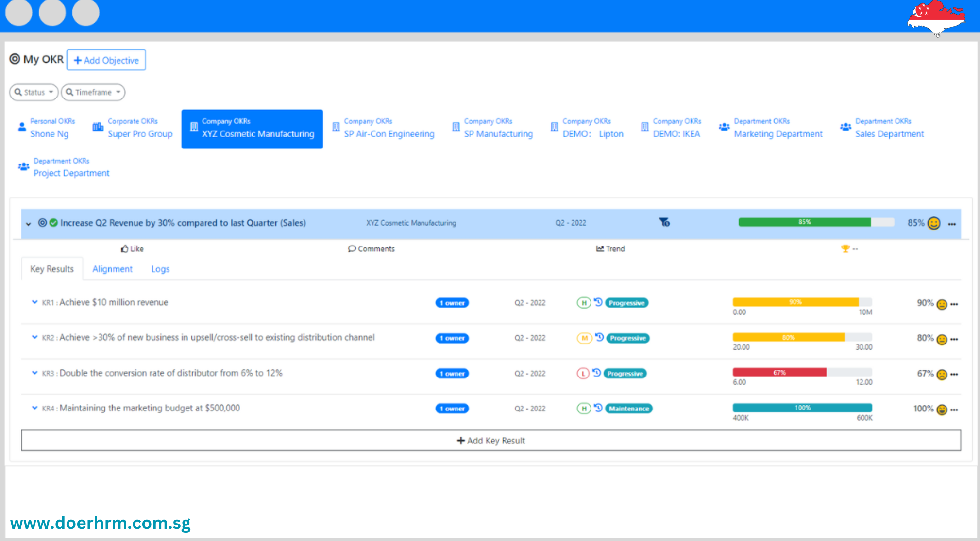
Task: Click the objective 85% progress bar
Action: 816,222
